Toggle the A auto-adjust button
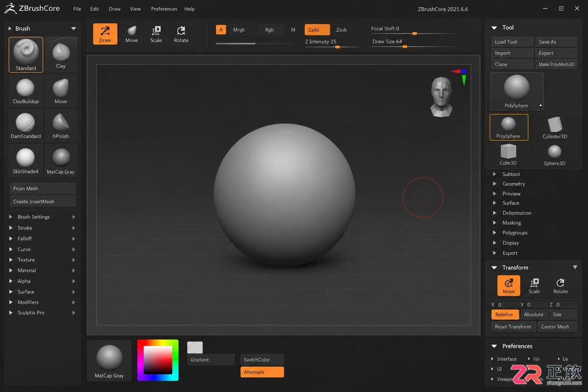The image size is (588, 392). [221, 30]
